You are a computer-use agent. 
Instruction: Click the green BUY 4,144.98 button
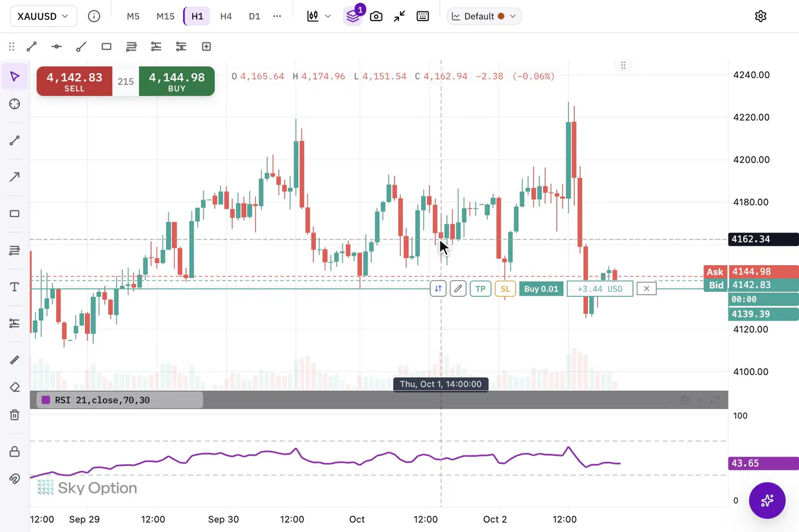tap(177, 81)
